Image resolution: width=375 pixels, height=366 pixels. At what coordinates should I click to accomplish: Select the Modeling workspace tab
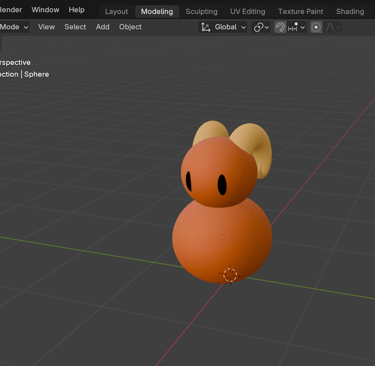point(157,12)
